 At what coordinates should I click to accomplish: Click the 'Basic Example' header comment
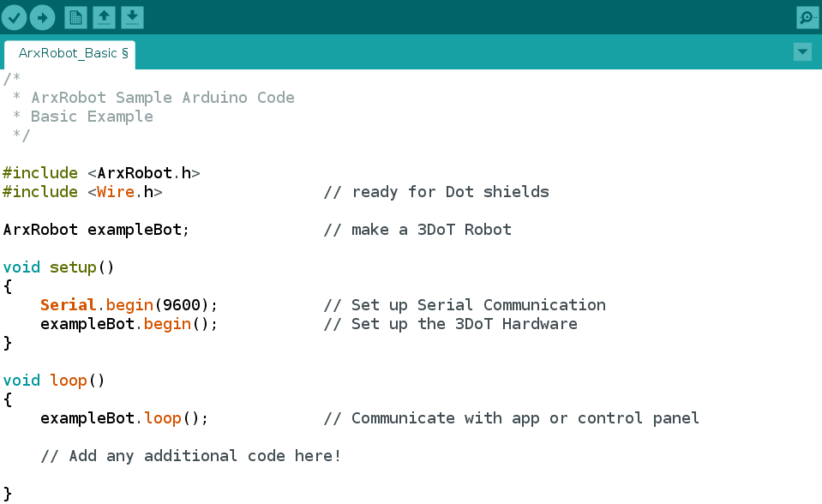coord(92,117)
